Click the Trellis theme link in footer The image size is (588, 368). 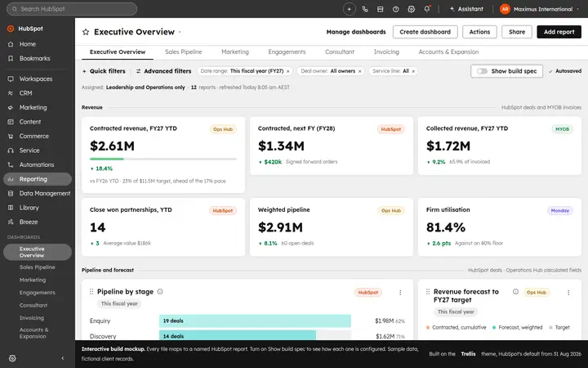468,354
